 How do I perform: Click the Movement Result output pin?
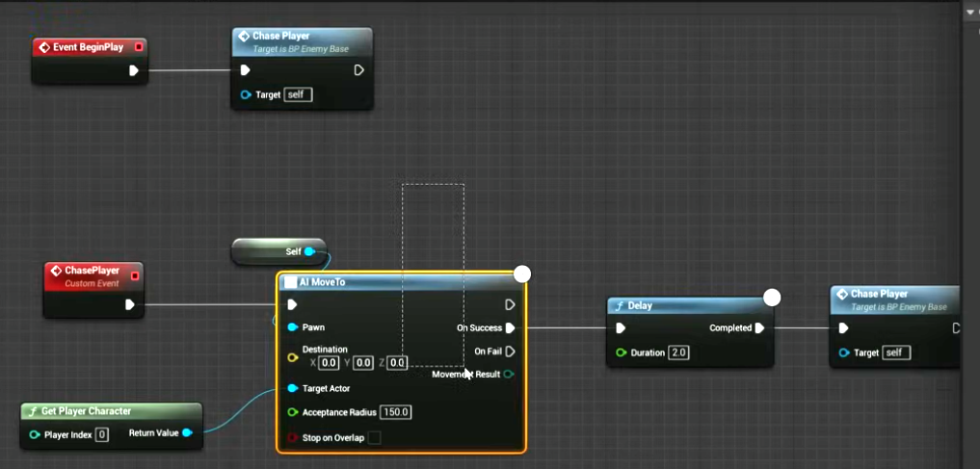[x=509, y=374]
